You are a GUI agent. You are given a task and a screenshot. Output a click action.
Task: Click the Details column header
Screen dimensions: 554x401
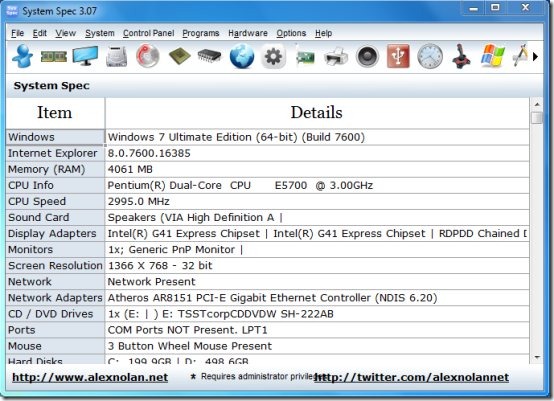coord(317,113)
